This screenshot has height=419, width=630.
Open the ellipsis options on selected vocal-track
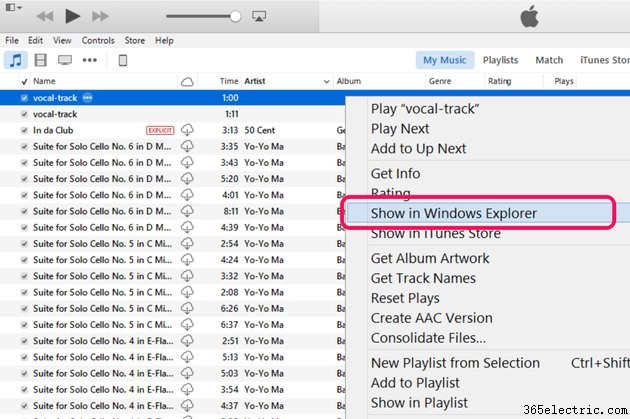(87, 98)
